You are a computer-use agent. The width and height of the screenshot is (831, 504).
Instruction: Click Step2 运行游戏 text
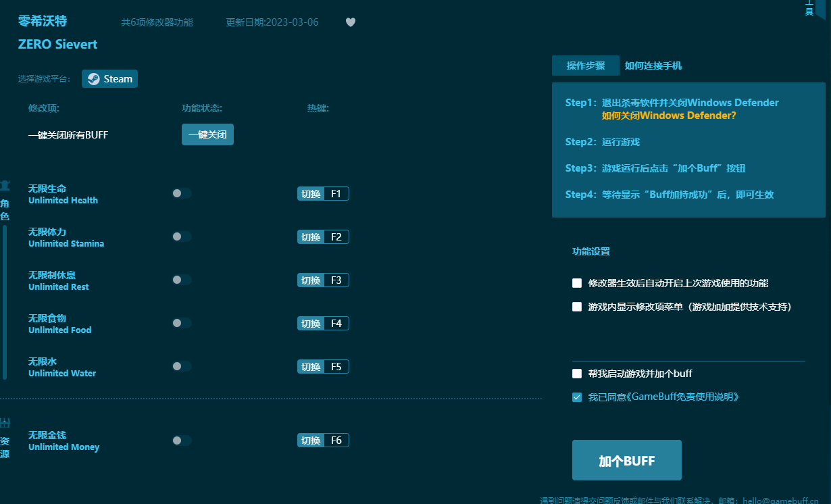click(603, 142)
